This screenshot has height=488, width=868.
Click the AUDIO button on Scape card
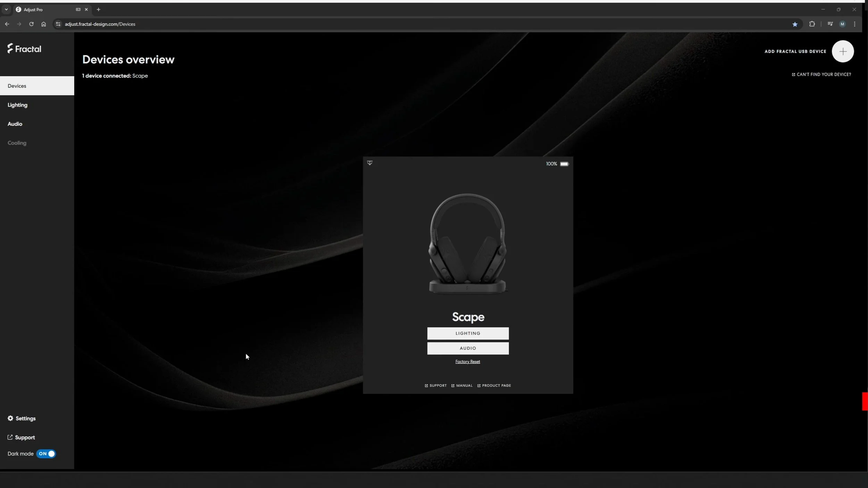pyautogui.click(x=468, y=348)
